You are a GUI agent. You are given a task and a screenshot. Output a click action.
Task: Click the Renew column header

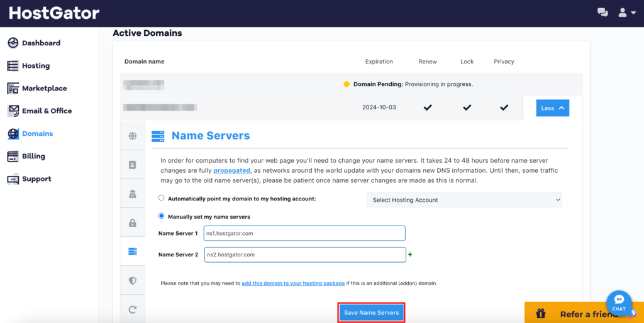click(x=428, y=62)
